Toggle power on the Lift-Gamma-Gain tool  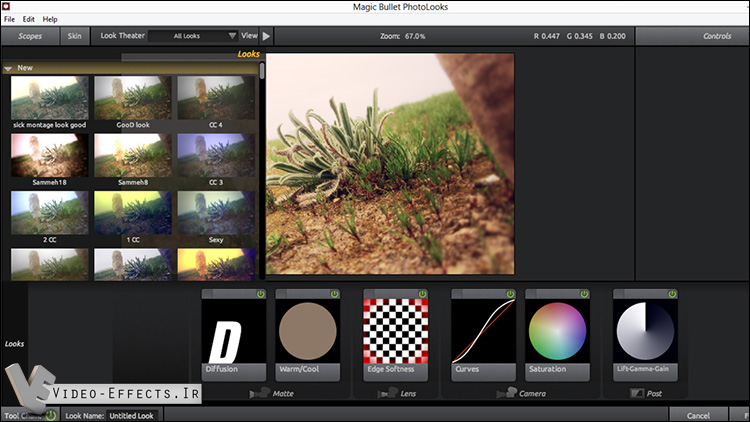672,294
